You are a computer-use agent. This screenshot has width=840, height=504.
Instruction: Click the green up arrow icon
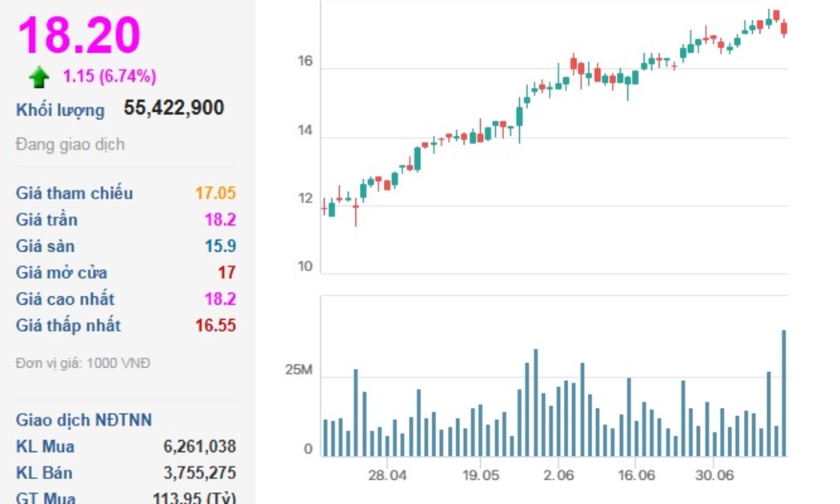point(38,77)
